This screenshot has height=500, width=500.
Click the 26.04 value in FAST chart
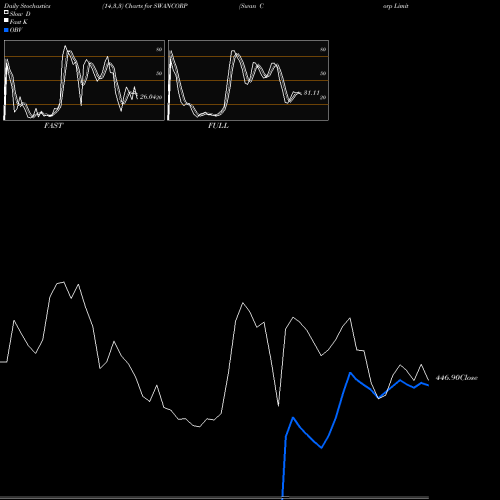148,97
